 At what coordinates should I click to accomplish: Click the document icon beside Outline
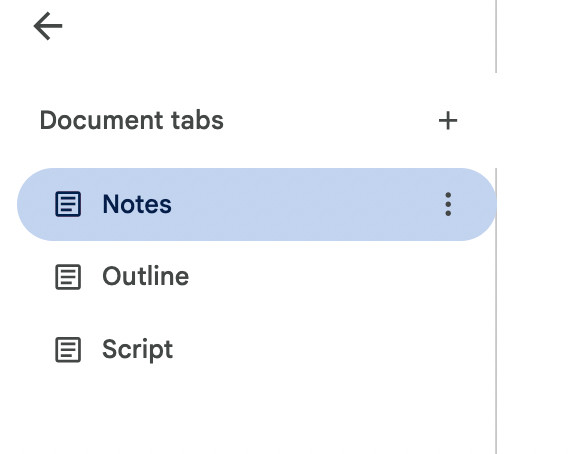tap(68, 277)
